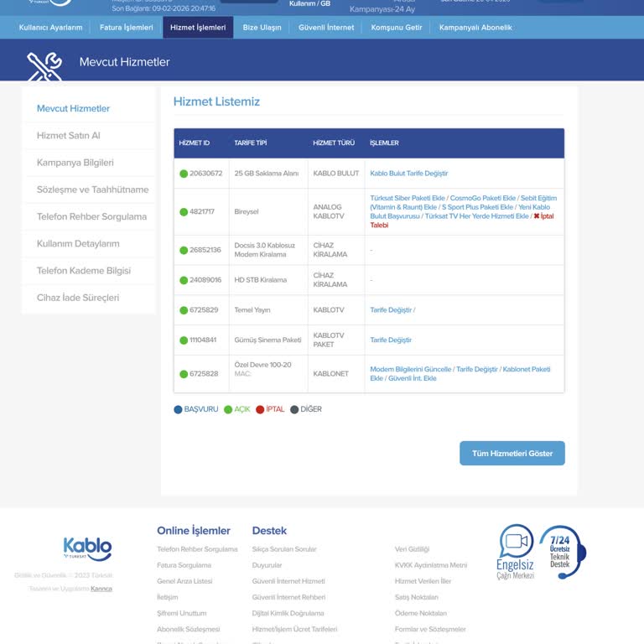Screen dimensions: 644x644
Task: Click Tüm Hizmetleri Göster button
Action: tap(512, 454)
